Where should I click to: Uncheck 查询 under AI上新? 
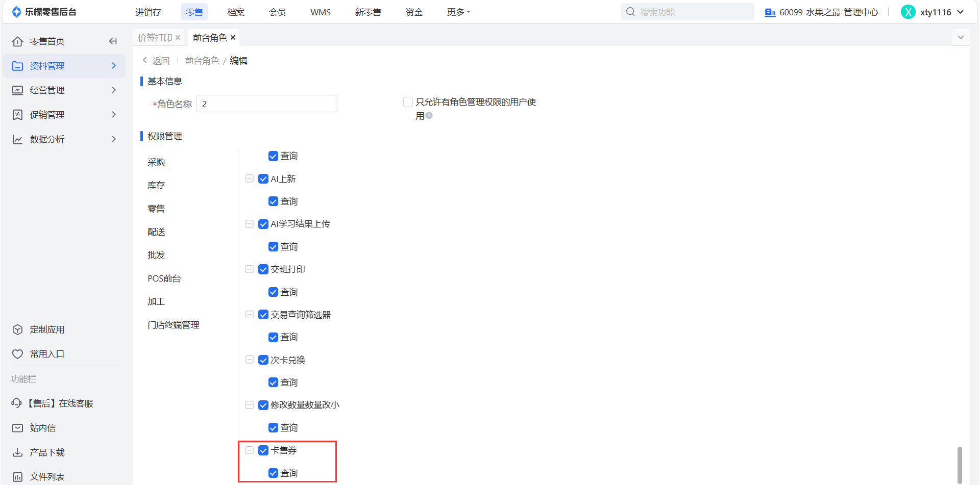pos(273,201)
